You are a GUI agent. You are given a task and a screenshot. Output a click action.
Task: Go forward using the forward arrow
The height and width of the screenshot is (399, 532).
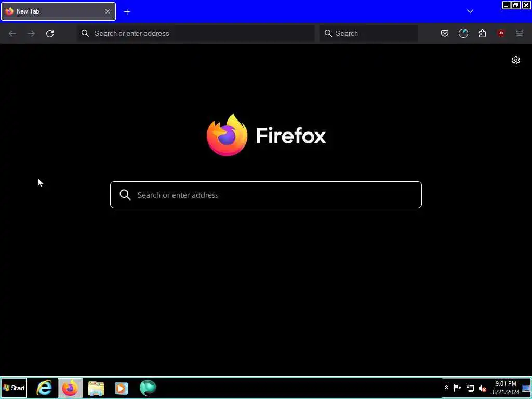click(31, 33)
